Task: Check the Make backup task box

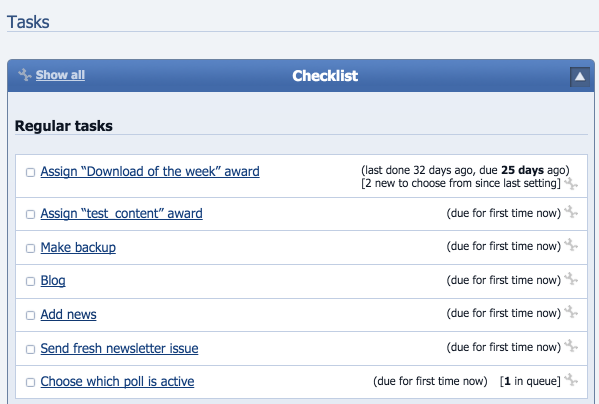Action: tap(31, 248)
